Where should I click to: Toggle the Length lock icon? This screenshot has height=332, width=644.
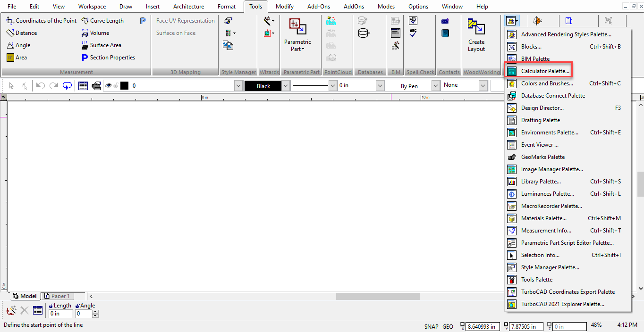pyautogui.click(x=51, y=306)
